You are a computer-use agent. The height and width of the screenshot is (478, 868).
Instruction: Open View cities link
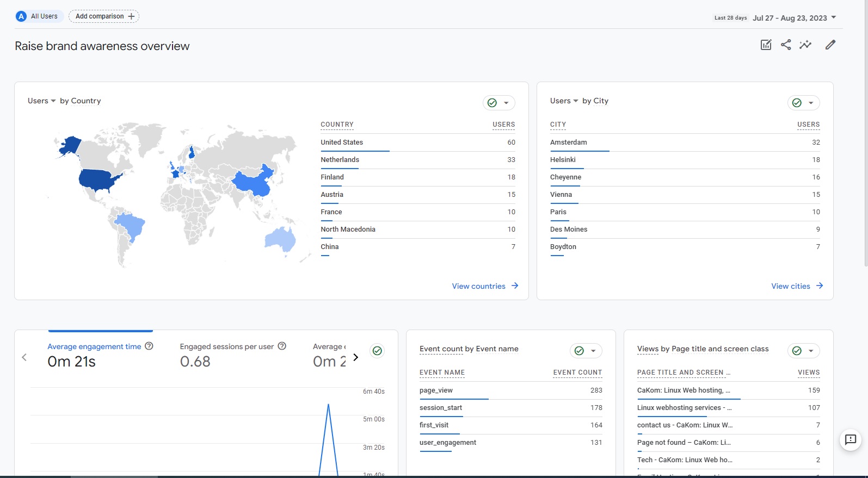[797, 286]
